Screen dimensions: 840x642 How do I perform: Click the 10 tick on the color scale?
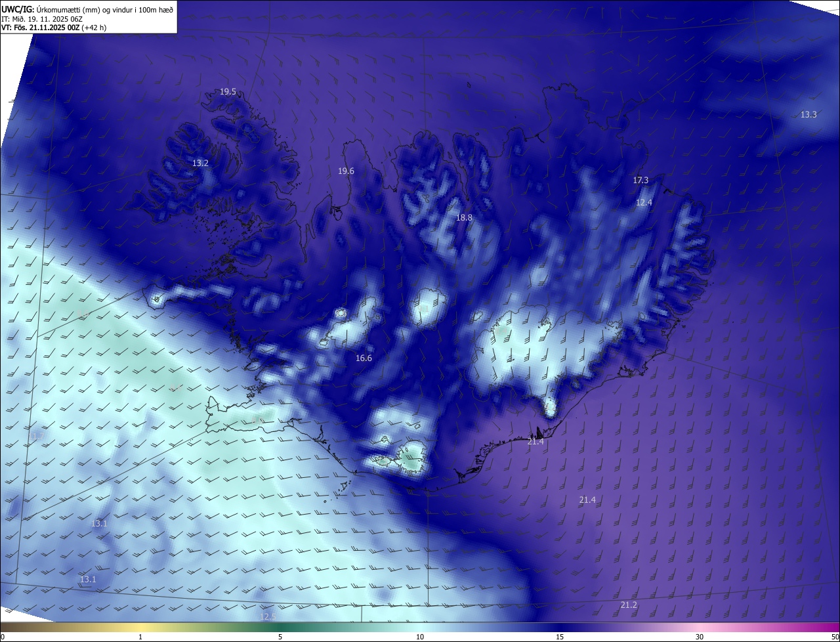(x=420, y=637)
